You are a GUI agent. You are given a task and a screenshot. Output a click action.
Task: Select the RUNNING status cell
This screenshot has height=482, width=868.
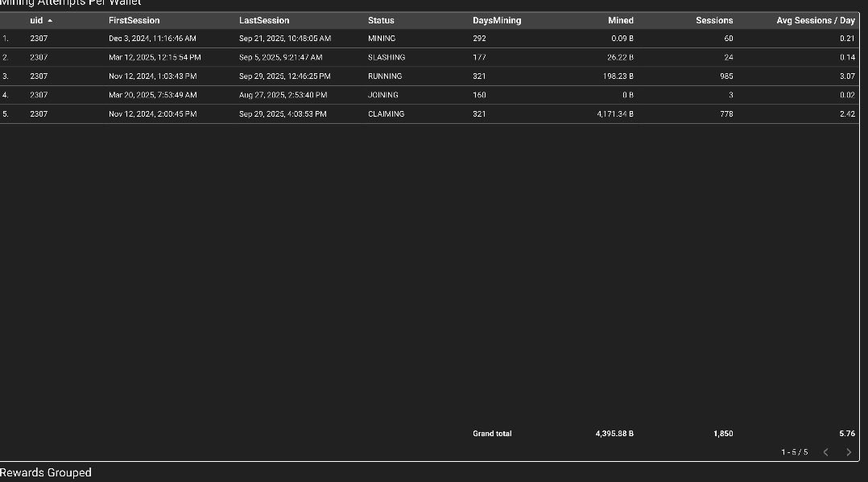(x=385, y=76)
